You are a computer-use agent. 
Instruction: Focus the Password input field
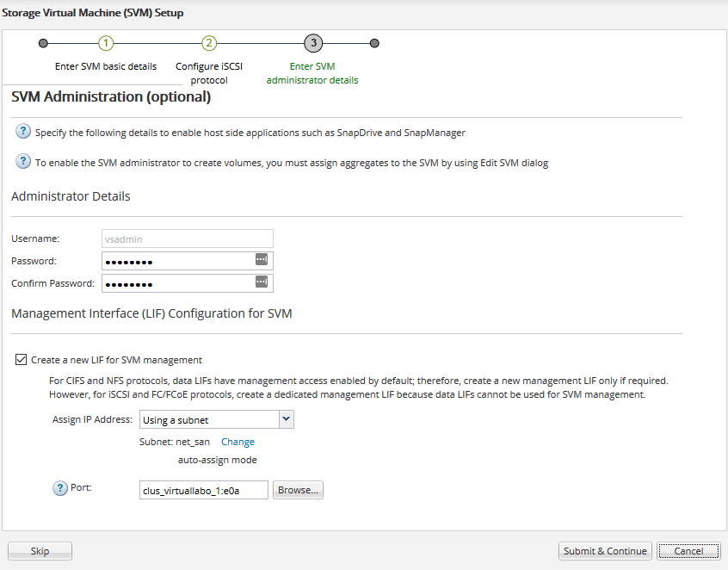(188, 261)
